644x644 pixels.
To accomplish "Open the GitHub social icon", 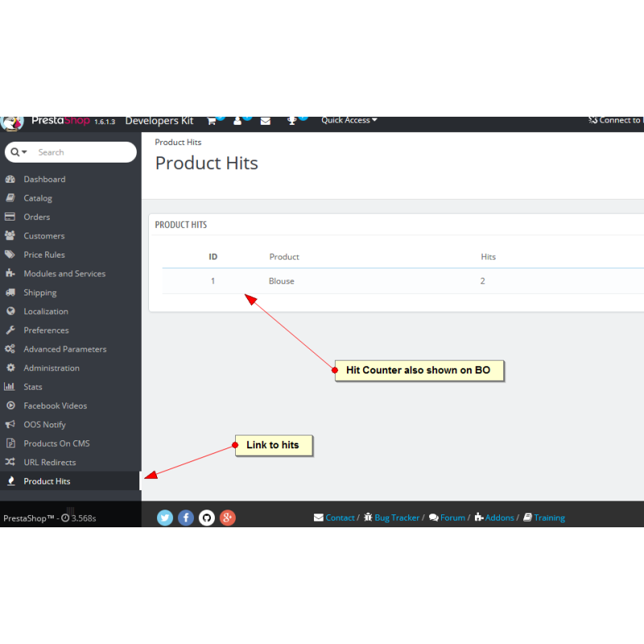I will click(x=207, y=518).
